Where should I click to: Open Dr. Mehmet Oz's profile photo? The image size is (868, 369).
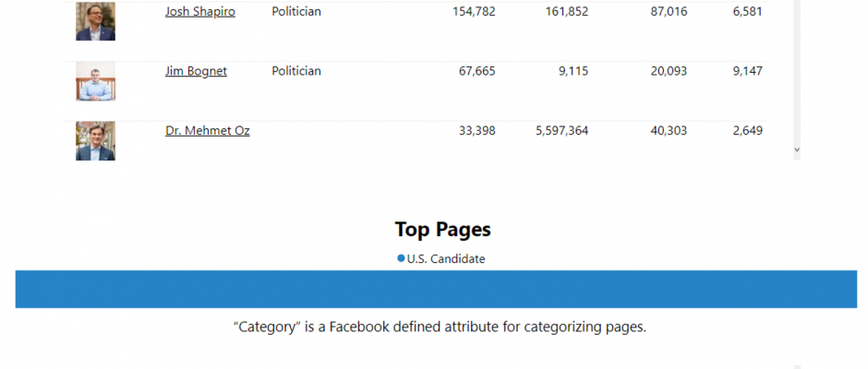[95, 140]
